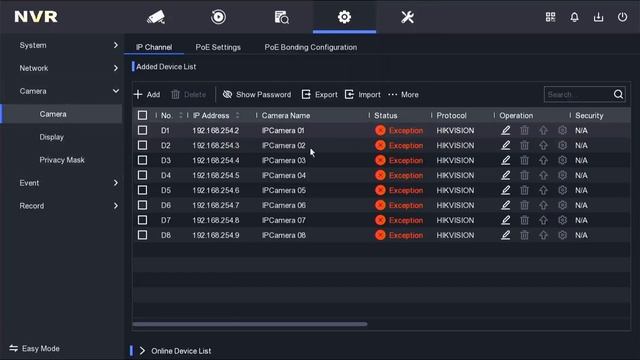This screenshot has width=640, height=360.
Task: Check the D4 row checkbox
Action: [142, 175]
